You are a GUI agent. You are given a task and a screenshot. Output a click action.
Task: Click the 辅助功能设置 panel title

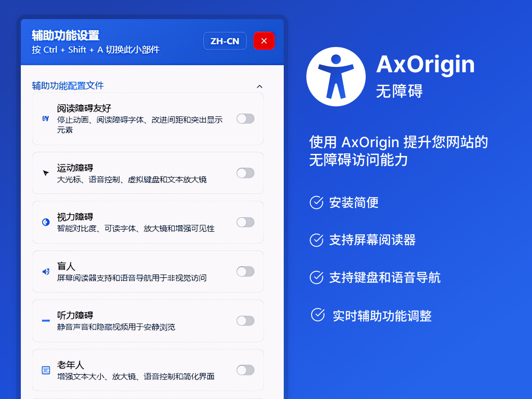tap(66, 35)
